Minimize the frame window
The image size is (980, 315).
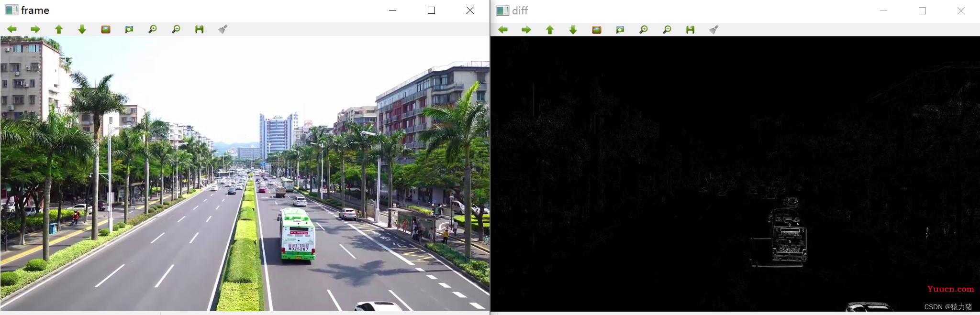393,10
